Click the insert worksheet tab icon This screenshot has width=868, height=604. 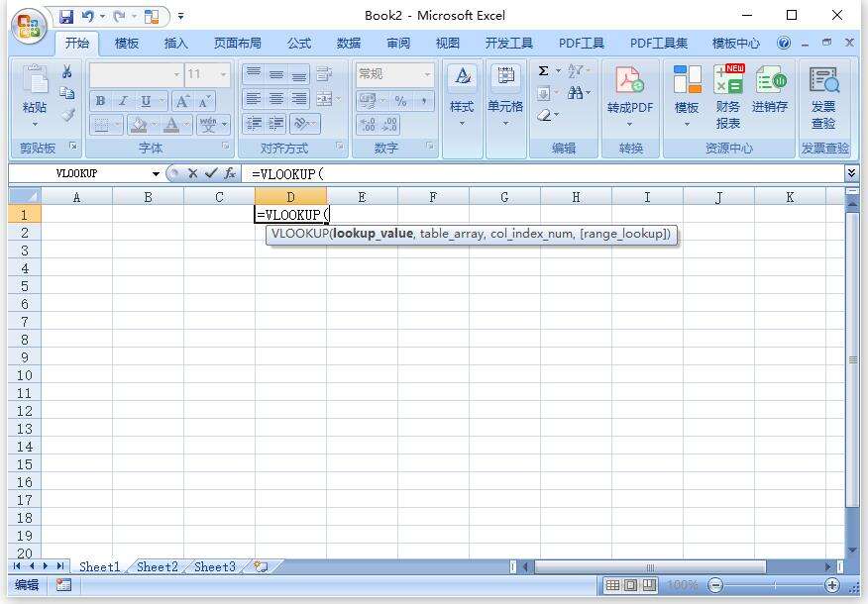[261, 566]
